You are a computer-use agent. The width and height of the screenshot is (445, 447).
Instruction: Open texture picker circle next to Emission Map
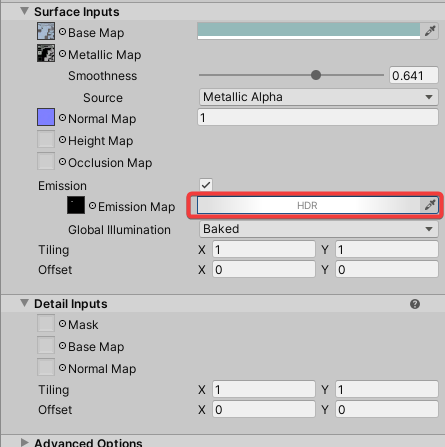pyautogui.click(x=92, y=206)
